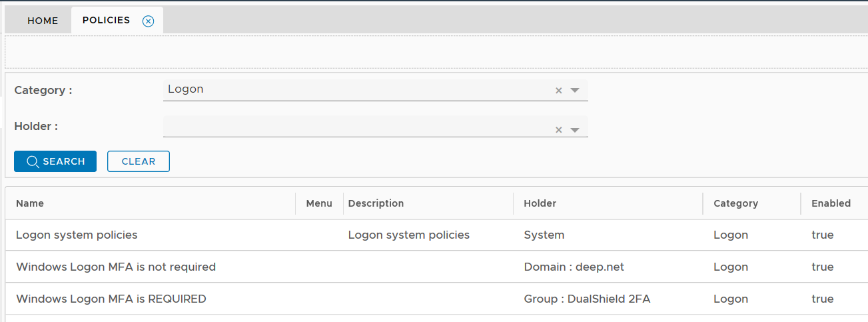Sort by the Holder column header

pos(540,203)
